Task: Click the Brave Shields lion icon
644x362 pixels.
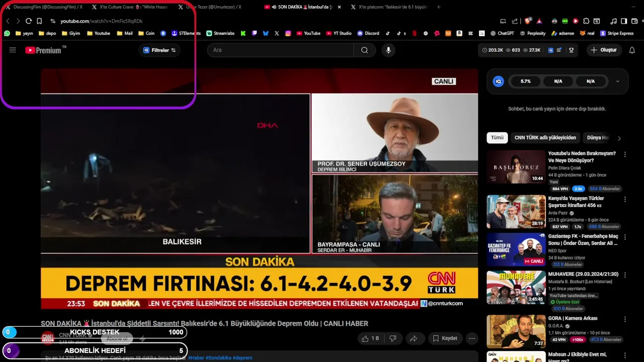Action: (x=528, y=21)
